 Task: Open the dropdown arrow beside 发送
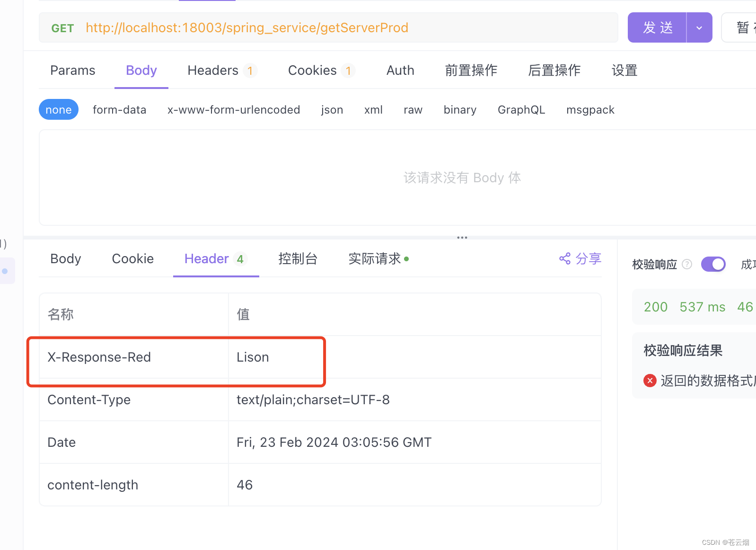699,27
